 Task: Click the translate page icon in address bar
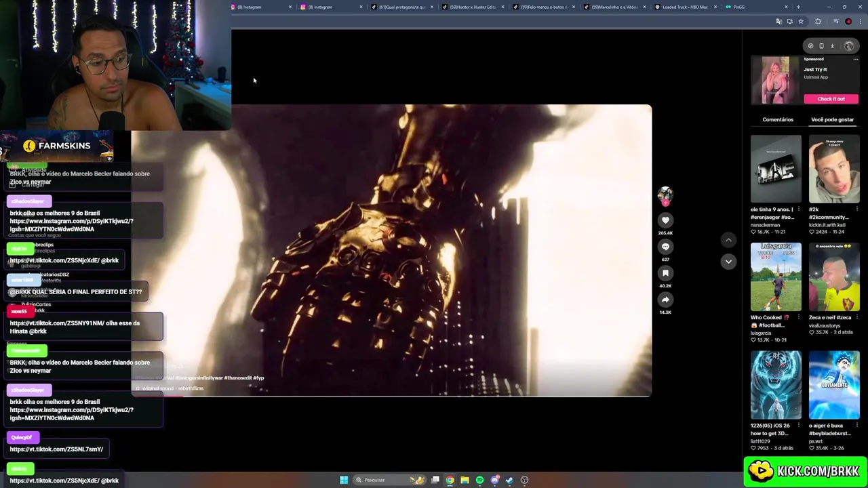(x=778, y=22)
